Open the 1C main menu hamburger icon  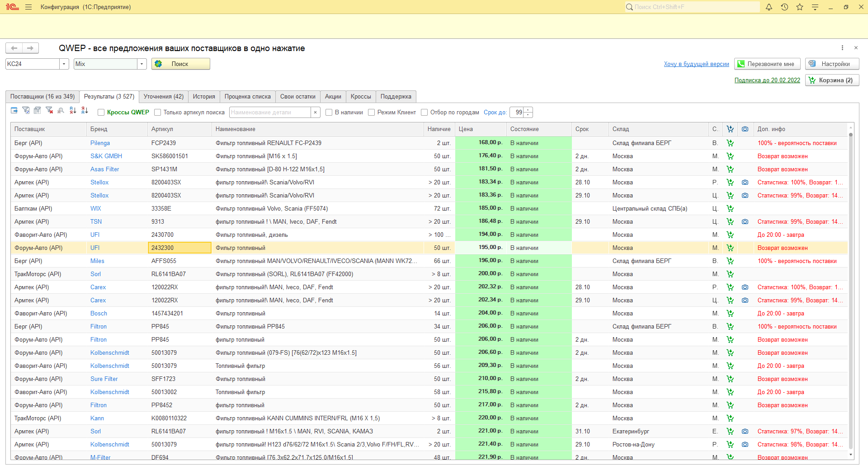(x=28, y=7)
